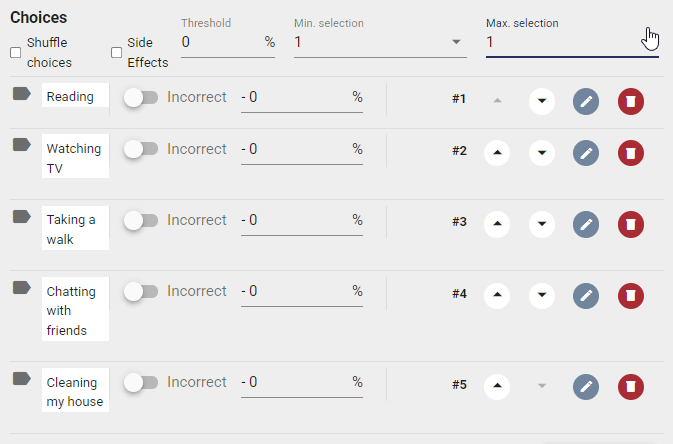Open the Max. selection dropdown
This screenshot has width=673, height=444.
point(572,42)
